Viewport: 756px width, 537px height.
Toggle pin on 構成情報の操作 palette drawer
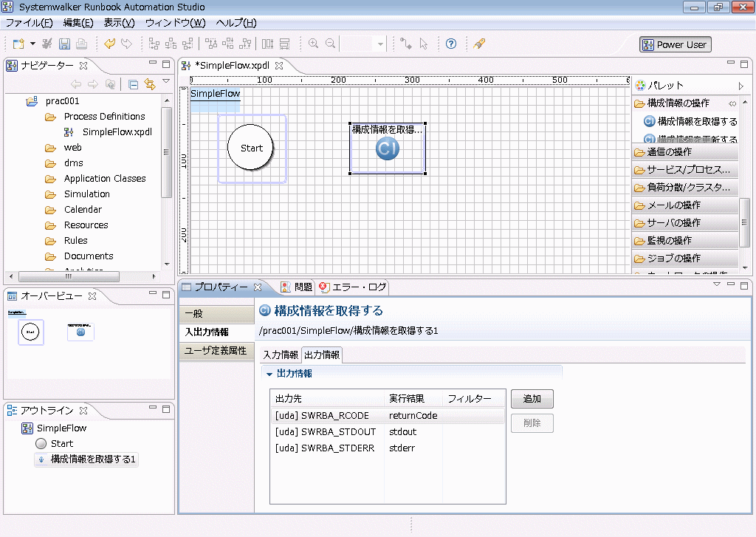(732, 103)
